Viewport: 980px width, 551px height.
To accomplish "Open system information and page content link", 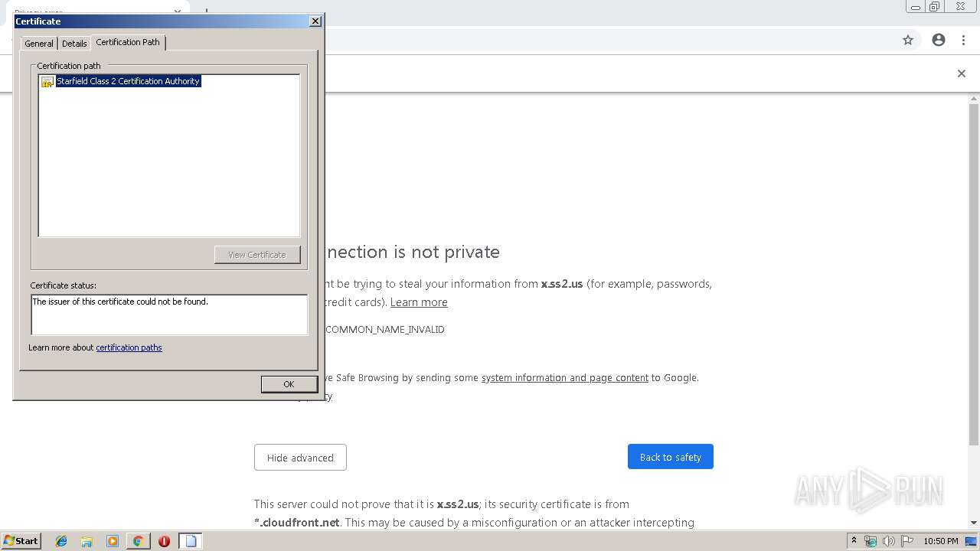I will [565, 378].
